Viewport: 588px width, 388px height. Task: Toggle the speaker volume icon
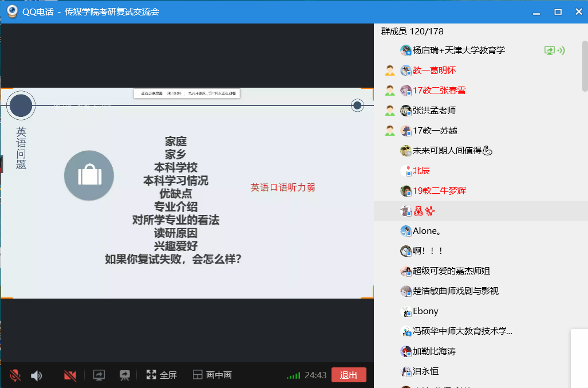point(37,375)
